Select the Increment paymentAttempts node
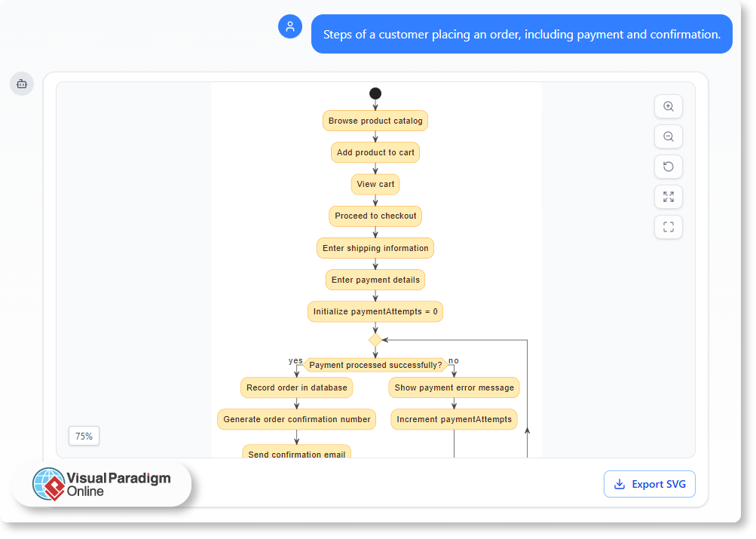756x539 pixels. [x=453, y=419]
